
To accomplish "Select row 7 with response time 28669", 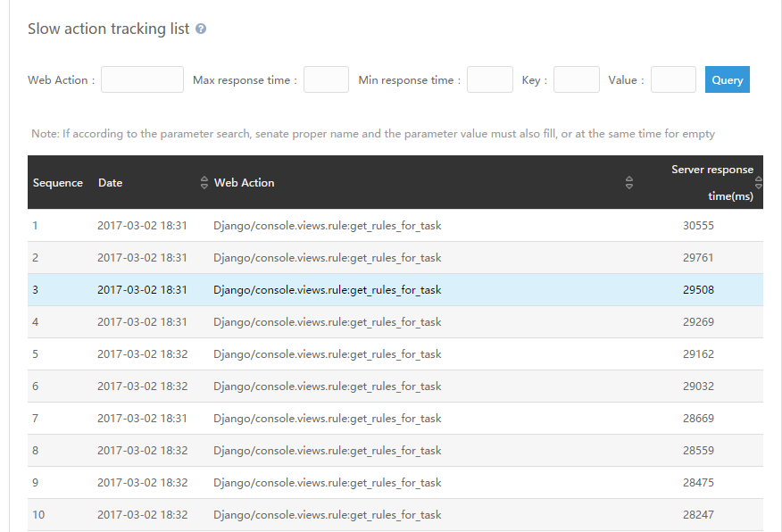I will [x=697, y=419].
